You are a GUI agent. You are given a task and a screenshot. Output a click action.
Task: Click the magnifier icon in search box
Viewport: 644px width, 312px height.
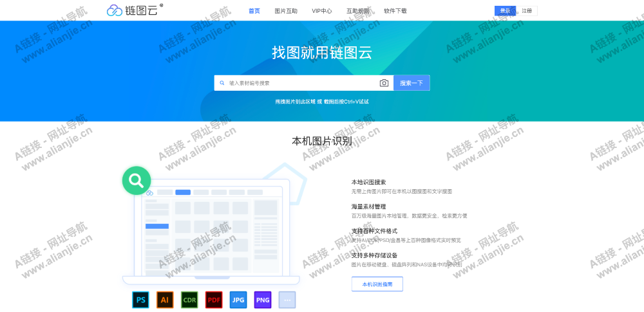pos(222,83)
